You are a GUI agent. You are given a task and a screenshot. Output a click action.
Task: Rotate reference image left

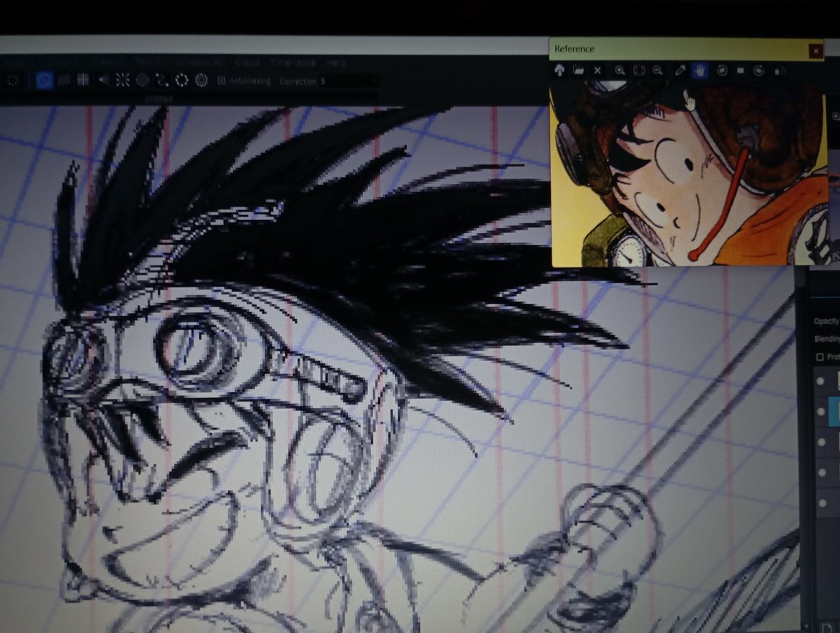(x=722, y=70)
